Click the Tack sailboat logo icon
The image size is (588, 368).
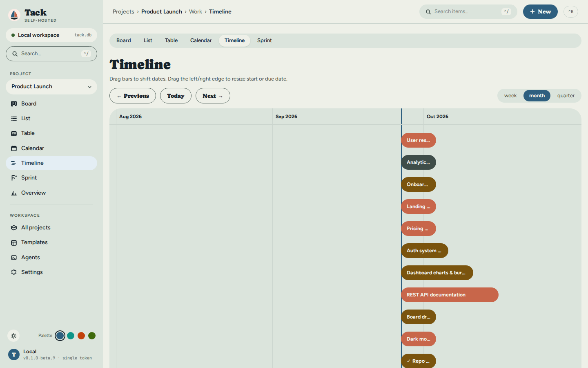pos(14,15)
